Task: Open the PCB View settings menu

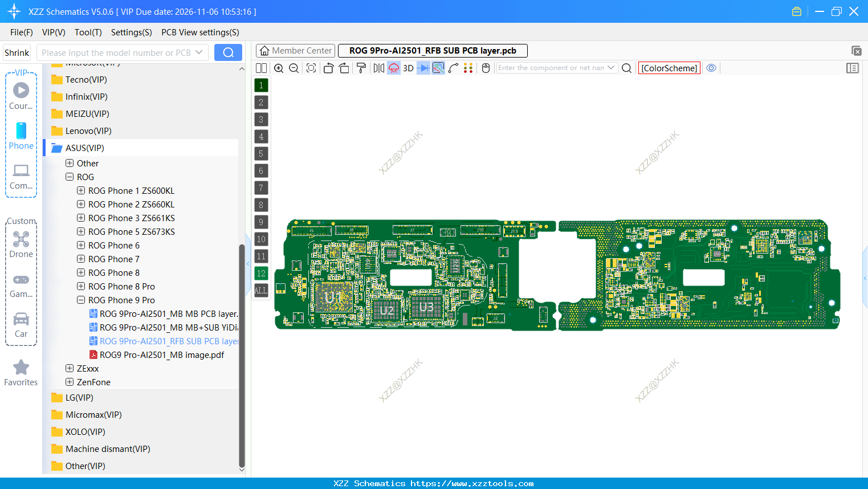Action: tap(200, 32)
